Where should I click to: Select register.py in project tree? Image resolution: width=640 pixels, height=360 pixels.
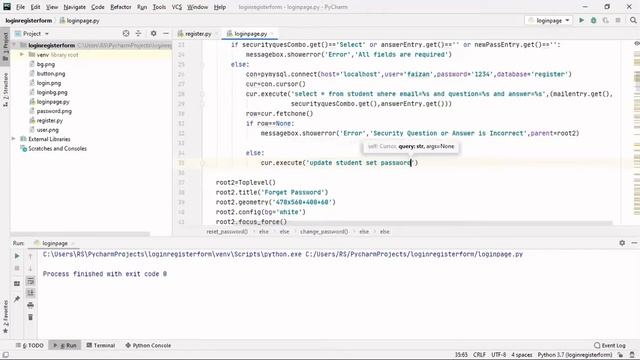(x=49, y=120)
